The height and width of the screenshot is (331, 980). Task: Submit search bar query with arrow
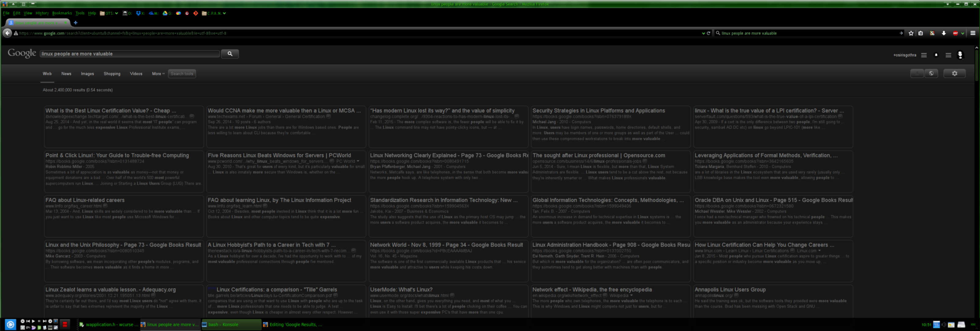click(901, 33)
